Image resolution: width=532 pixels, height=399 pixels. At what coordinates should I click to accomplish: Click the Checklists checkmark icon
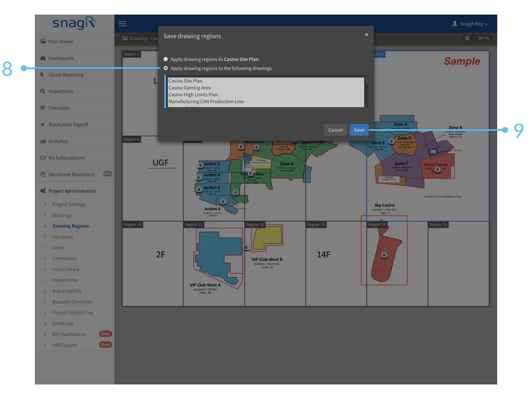click(43, 108)
